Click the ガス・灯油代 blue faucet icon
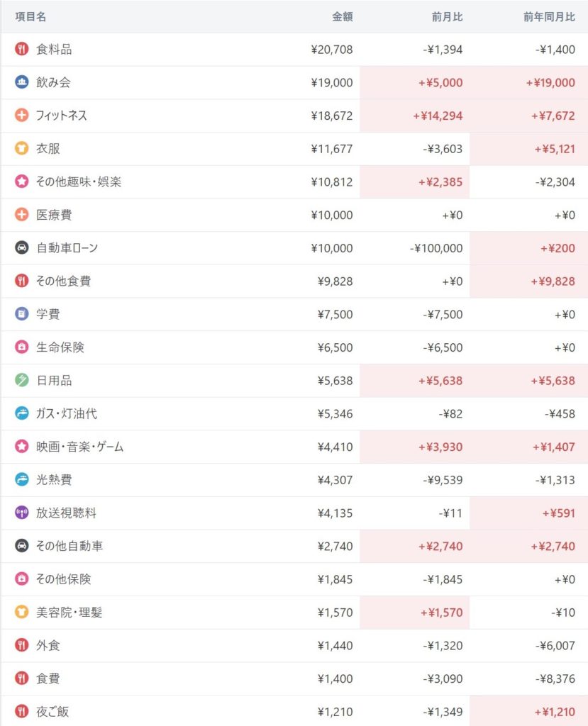588x726 pixels. pyautogui.click(x=22, y=413)
